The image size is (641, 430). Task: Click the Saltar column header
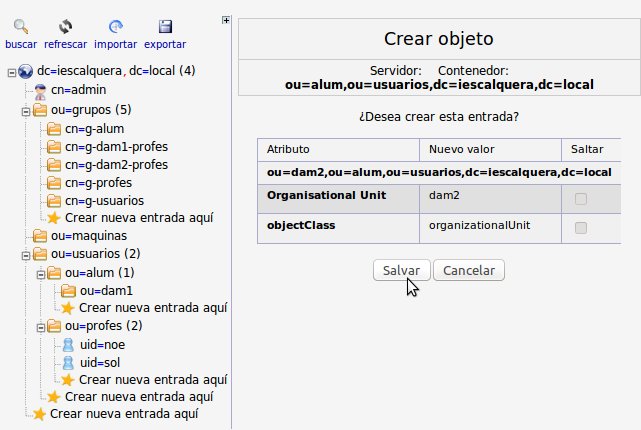click(587, 149)
